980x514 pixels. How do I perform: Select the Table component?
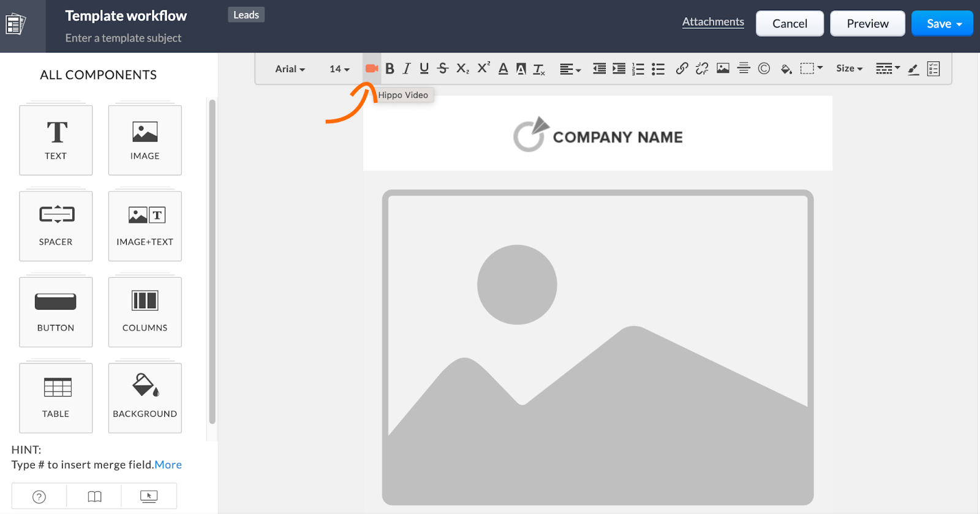[56, 398]
